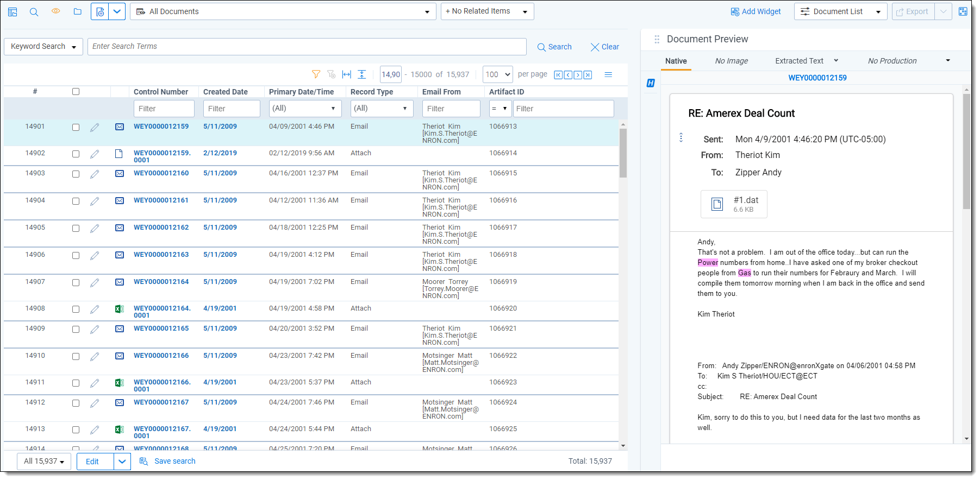Switch to the Extracted Text tab
Screen dimensions: 980x480
[799, 61]
